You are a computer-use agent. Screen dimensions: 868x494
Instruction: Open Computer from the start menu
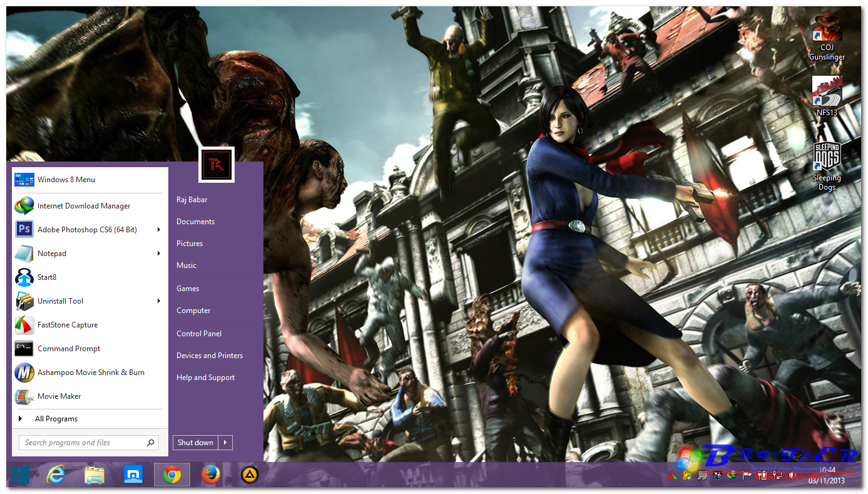tap(193, 311)
